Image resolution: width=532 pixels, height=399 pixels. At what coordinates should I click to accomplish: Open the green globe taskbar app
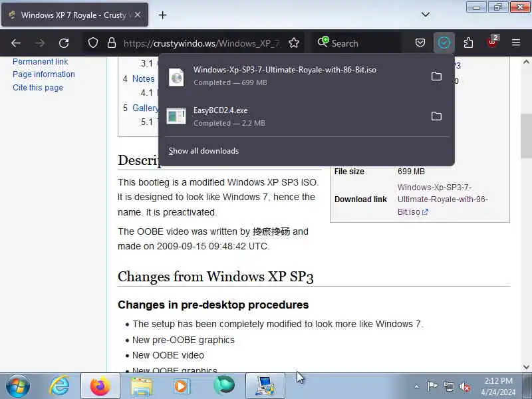pyautogui.click(x=224, y=386)
